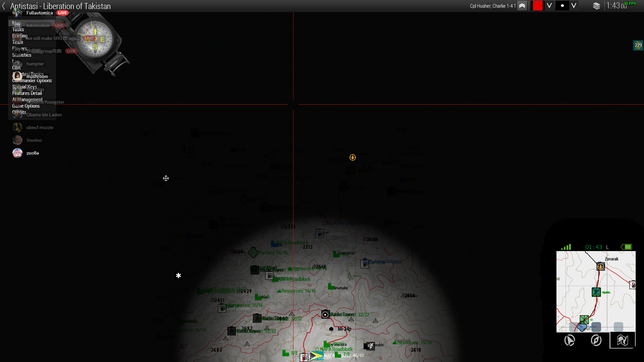Click the red channel color swatch

pos(537,6)
